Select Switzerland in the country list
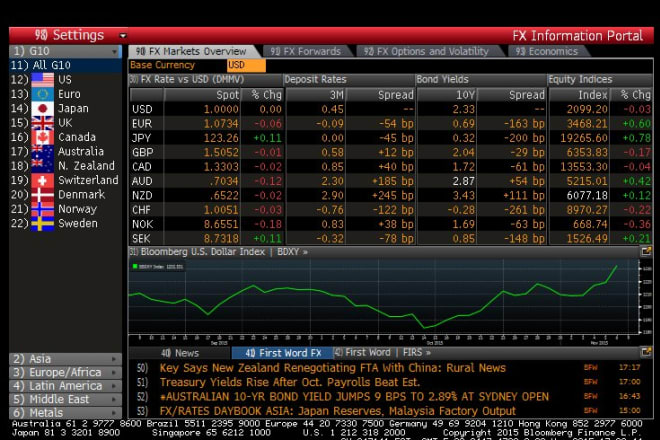The image size is (660, 440). [88, 180]
